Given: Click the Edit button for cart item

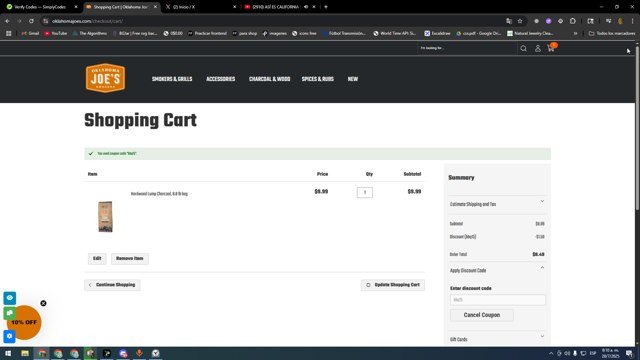Looking at the screenshot, I should tap(97, 258).
